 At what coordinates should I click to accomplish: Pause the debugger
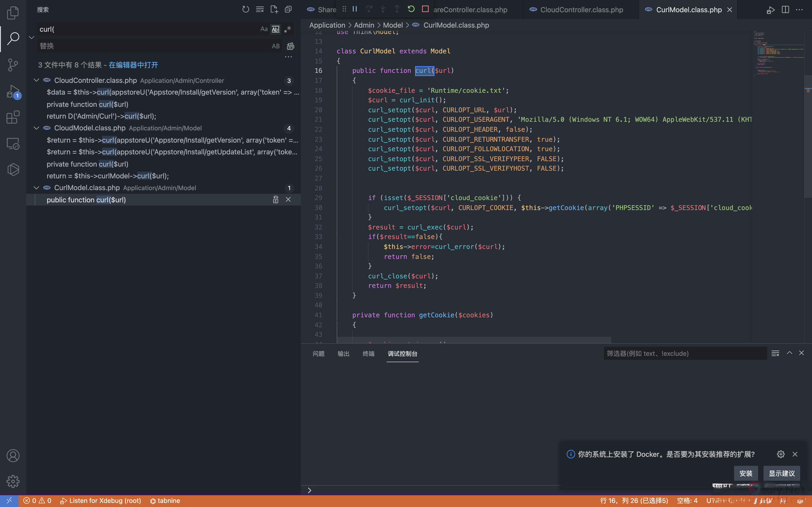pos(355,9)
